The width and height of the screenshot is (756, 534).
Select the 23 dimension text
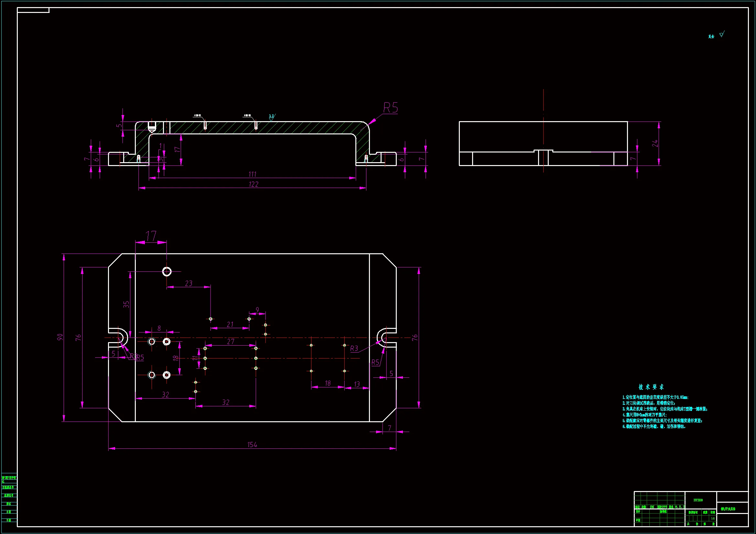[189, 283]
